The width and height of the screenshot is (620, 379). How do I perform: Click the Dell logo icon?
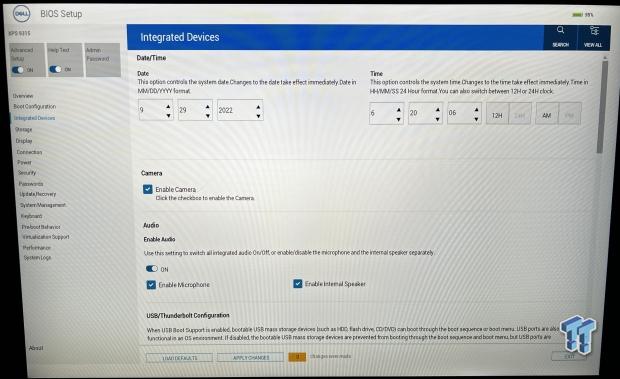click(21, 14)
